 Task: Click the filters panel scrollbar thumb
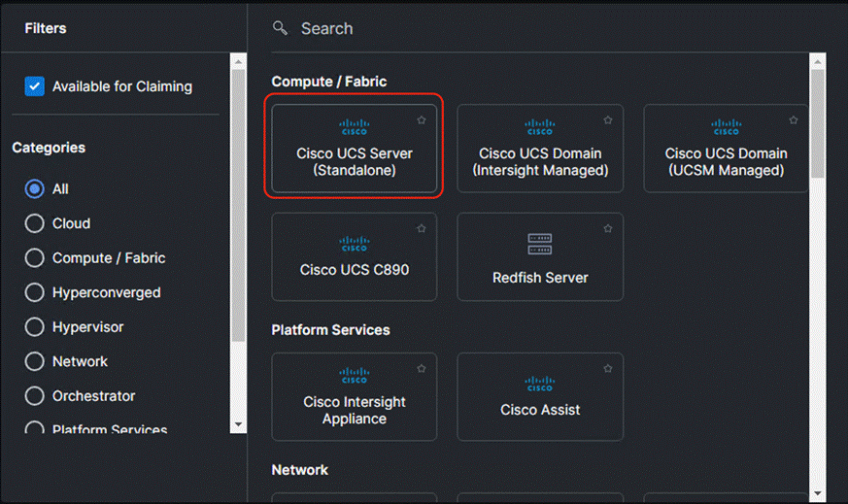(x=238, y=206)
